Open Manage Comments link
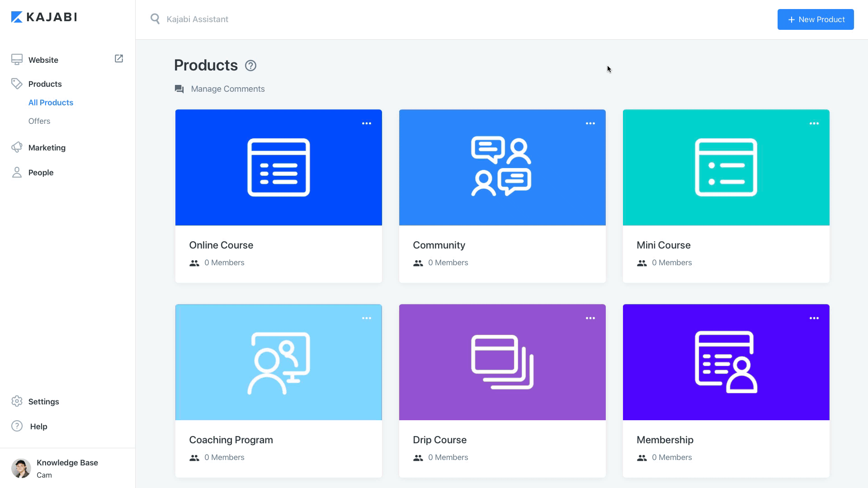Image resolution: width=868 pixels, height=488 pixels. pyautogui.click(x=227, y=89)
